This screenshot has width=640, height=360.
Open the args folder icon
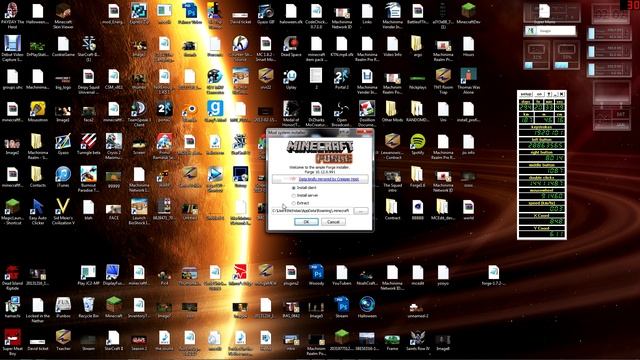[417, 46]
